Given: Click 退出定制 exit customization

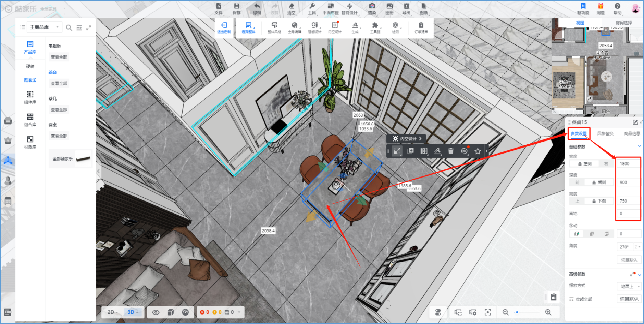Looking at the screenshot, I should [224, 28].
